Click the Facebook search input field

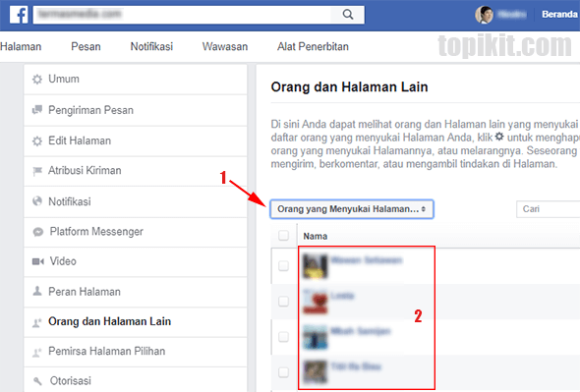point(182,15)
